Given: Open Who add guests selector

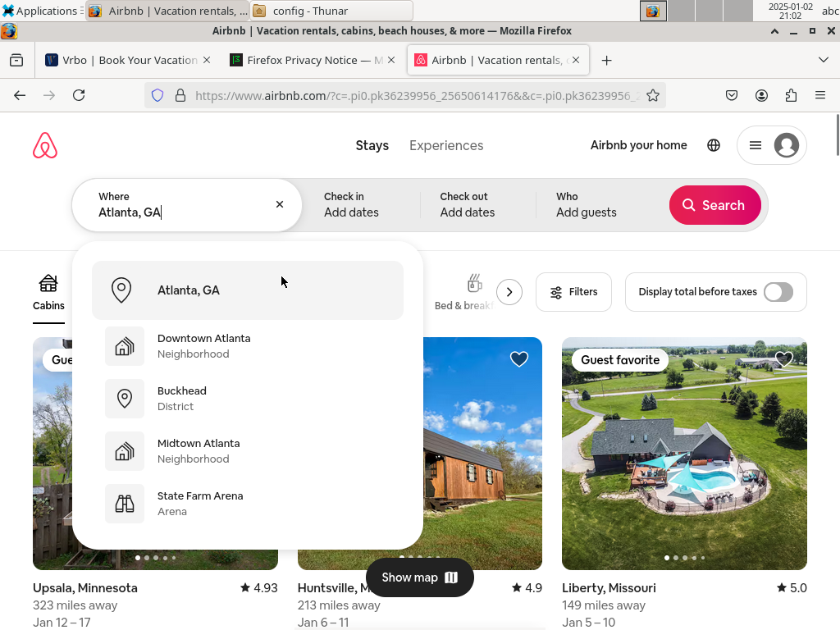Looking at the screenshot, I should 600,204.
